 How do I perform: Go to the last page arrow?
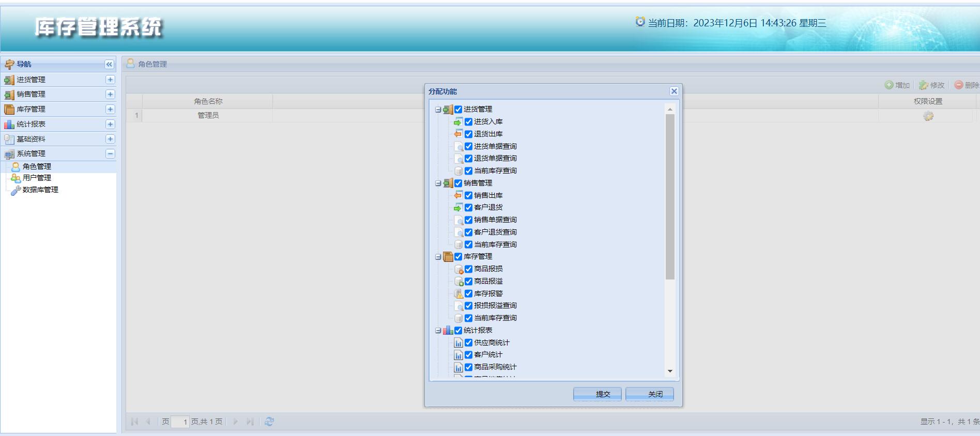(250, 422)
